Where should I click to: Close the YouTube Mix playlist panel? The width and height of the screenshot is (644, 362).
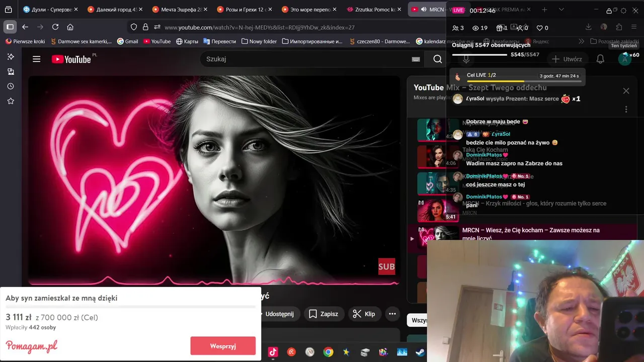tap(626, 91)
